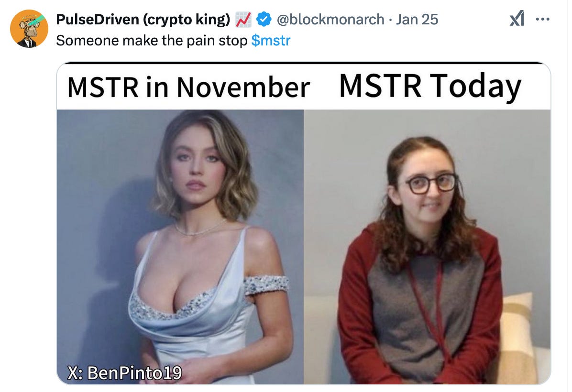Click the 'MSTR Today' caption
Viewport: 572px width, 392px height.
(x=430, y=86)
